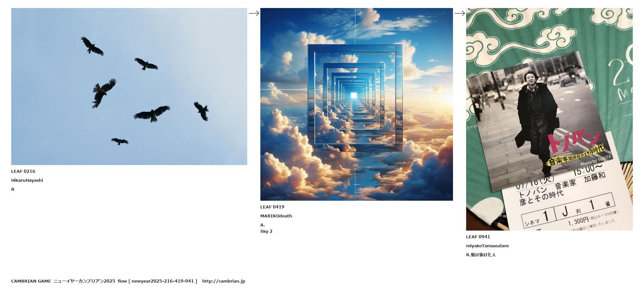Click the CAMBRIAN GAME footer title
Screen dimensions: 644x289
(x=31, y=281)
